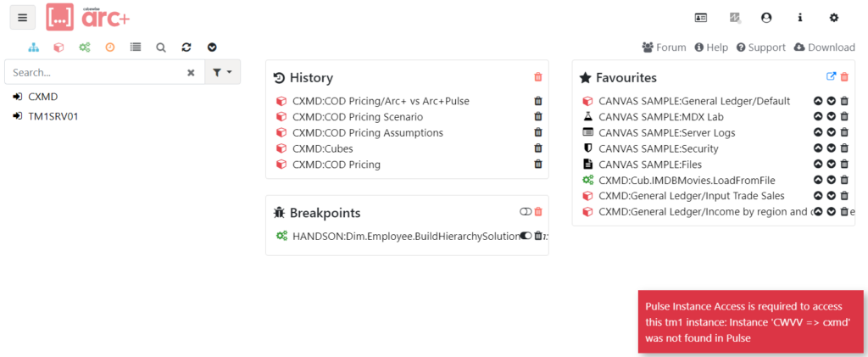The image size is (868, 357).
Task: Clear the search box with X
Action: pos(191,73)
